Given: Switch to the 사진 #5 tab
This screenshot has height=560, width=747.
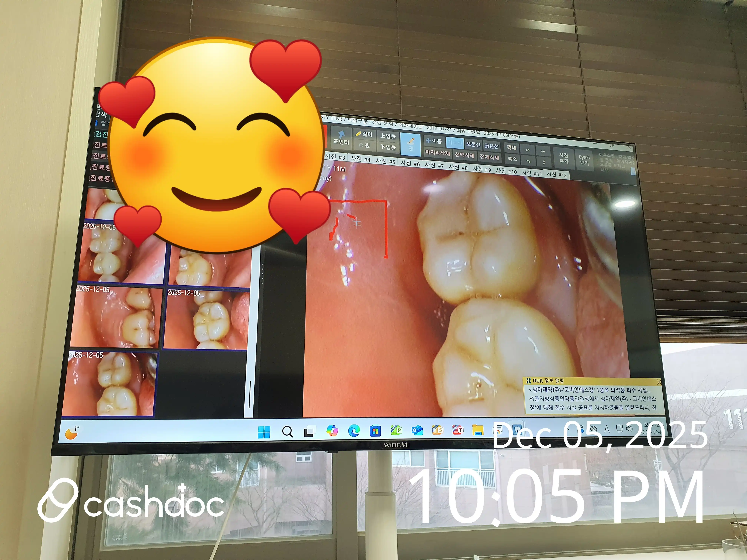Looking at the screenshot, I should pyautogui.click(x=385, y=161).
